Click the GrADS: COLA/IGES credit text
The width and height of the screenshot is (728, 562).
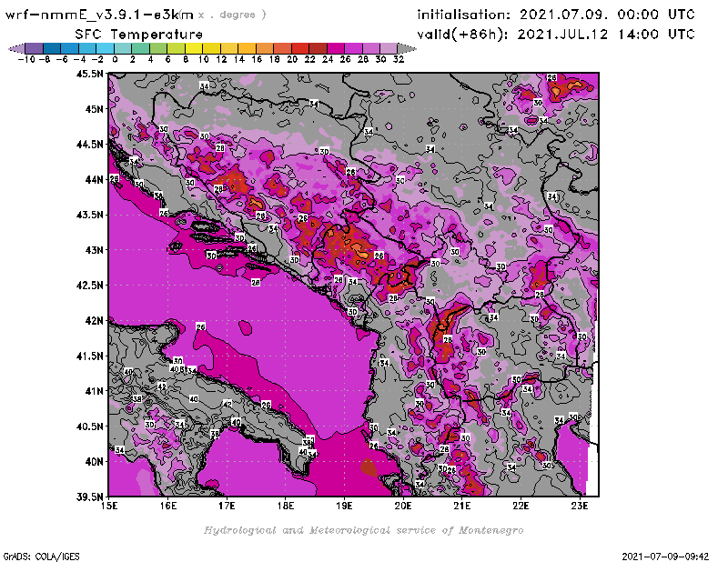click(x=41, y=557)
